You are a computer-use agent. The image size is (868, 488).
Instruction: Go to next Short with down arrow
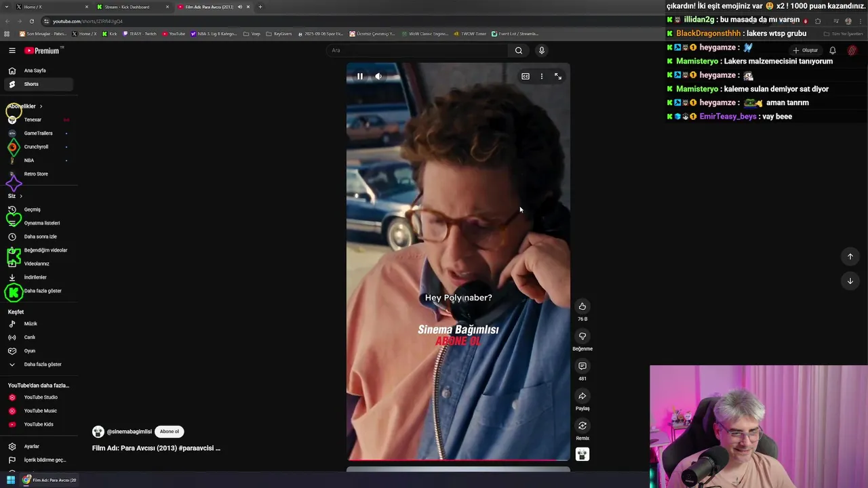point(850,281)
